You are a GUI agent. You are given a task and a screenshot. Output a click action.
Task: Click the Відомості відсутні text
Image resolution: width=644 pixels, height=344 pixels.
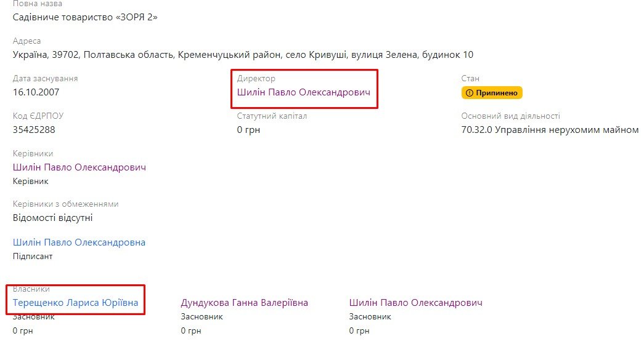click(x=52, y=217)
